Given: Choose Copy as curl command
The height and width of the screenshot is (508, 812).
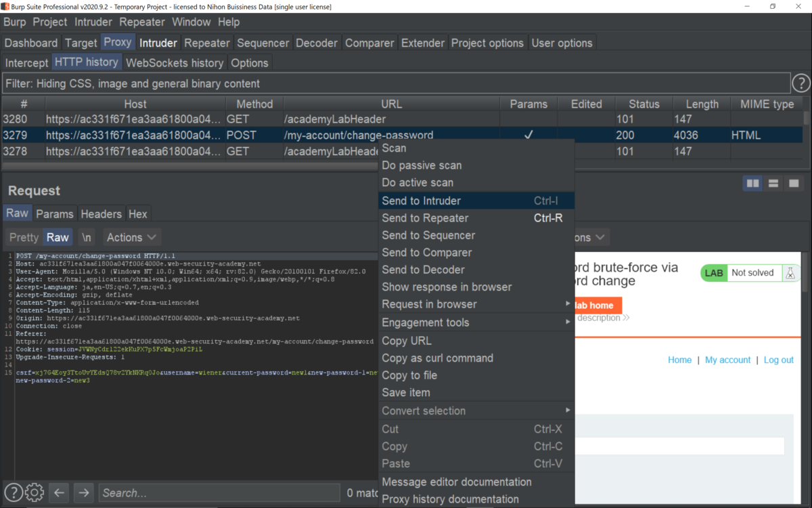Looking at the screenshot, I should click(x=476, y=358).
